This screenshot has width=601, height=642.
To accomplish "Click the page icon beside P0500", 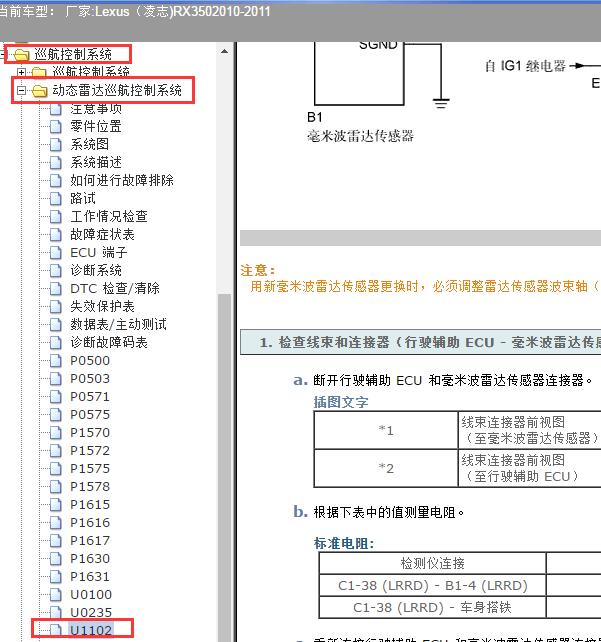I will click(x=56, y=361).
